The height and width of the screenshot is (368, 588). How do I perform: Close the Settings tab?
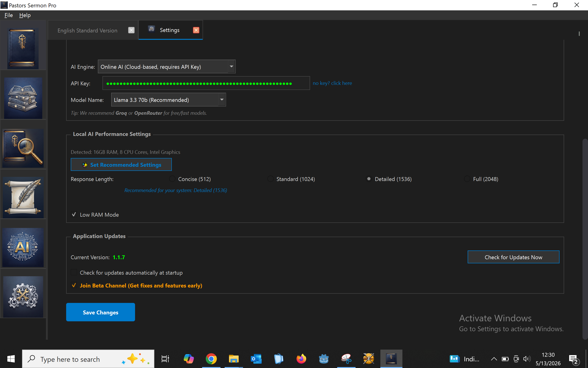pyautogui.click(x=196, y=30)
